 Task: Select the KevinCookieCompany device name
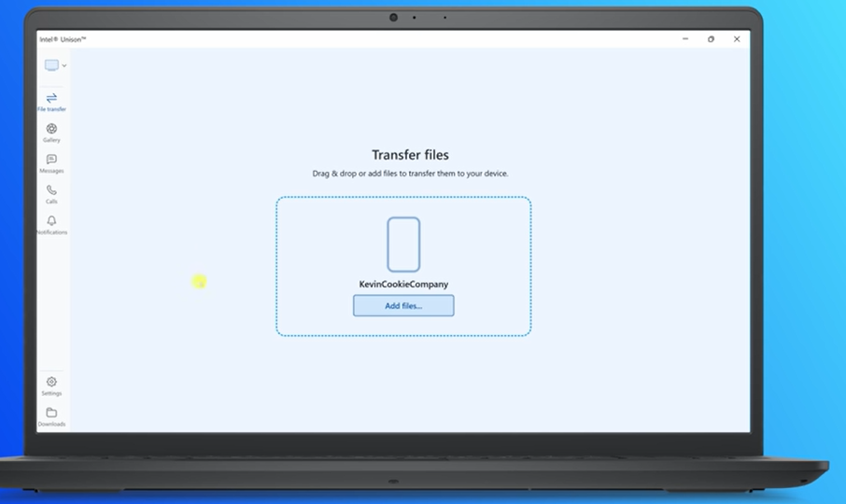point(403,284)
